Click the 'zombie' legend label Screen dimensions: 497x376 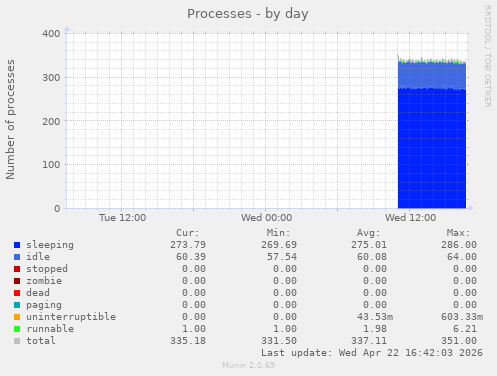point(44,281)
